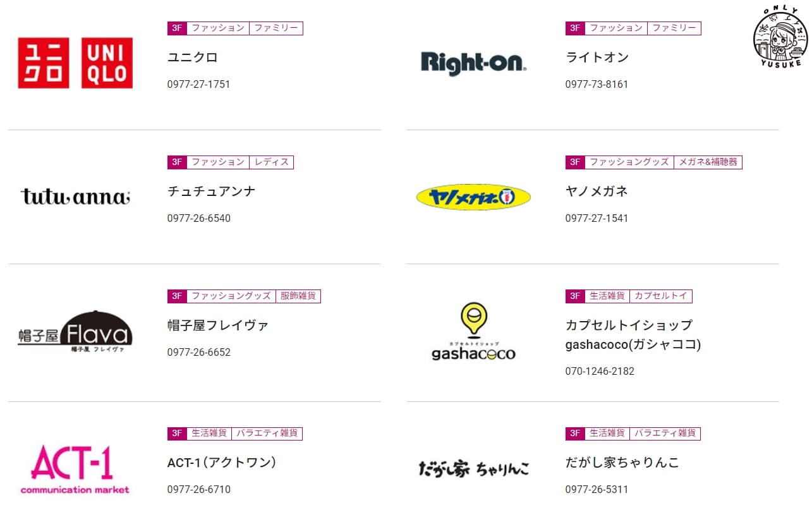Click the 帽子屋 Flava logo
812x529 pixels.
point(75,332)
